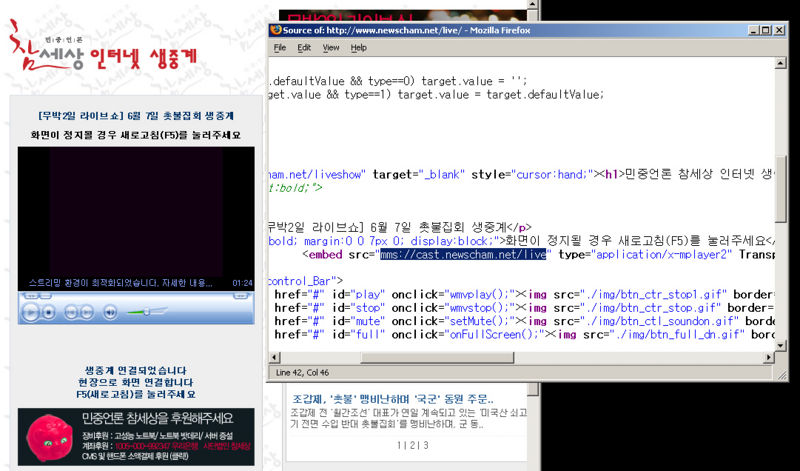Click the type="application/x-mplayer2" attribute text
This screenshot has width=800, height=471.
[x=645, y=254]
